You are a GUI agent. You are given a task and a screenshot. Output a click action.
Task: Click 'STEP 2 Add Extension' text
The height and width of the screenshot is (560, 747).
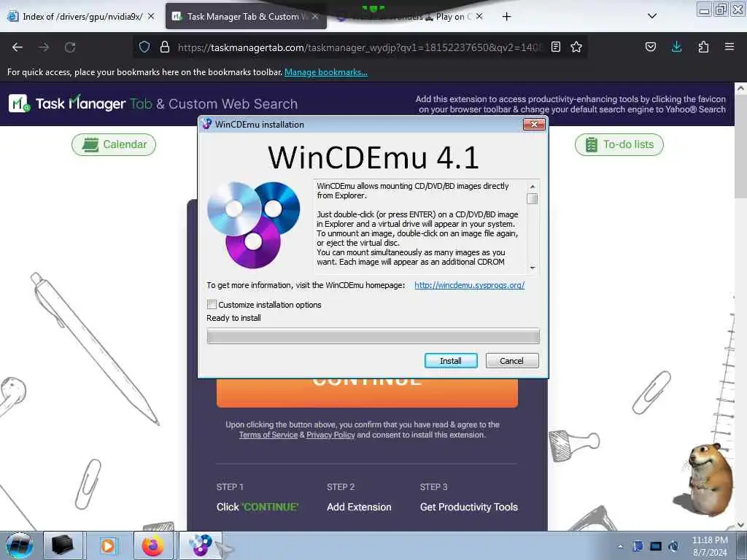click(x=359, y=497)
